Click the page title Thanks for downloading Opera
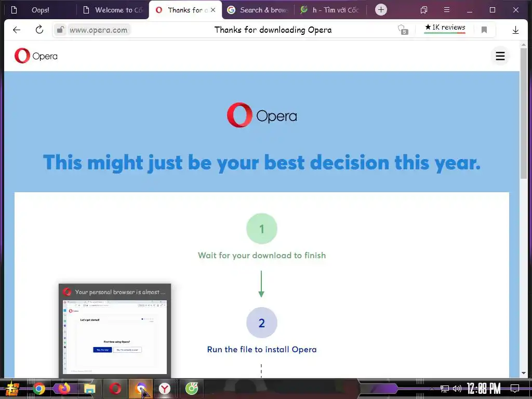532x399 pixels. click(x=273, y=30)
